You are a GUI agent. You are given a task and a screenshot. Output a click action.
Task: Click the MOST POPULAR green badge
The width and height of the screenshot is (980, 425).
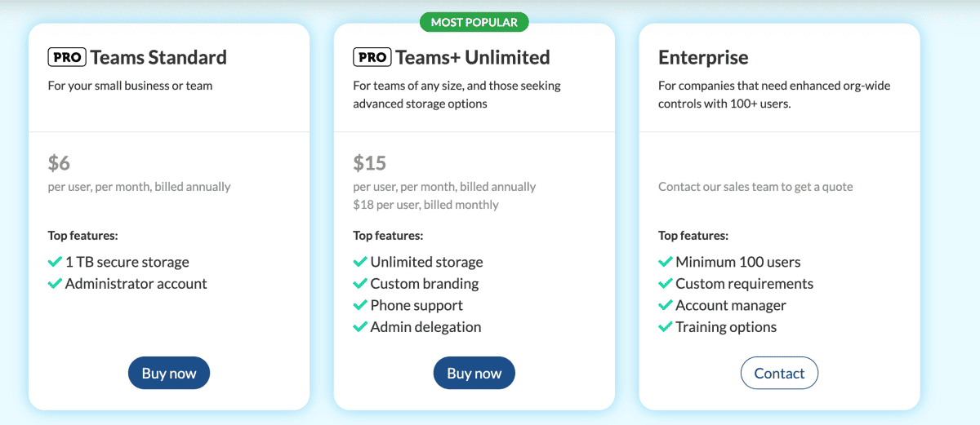pos(474,22)
